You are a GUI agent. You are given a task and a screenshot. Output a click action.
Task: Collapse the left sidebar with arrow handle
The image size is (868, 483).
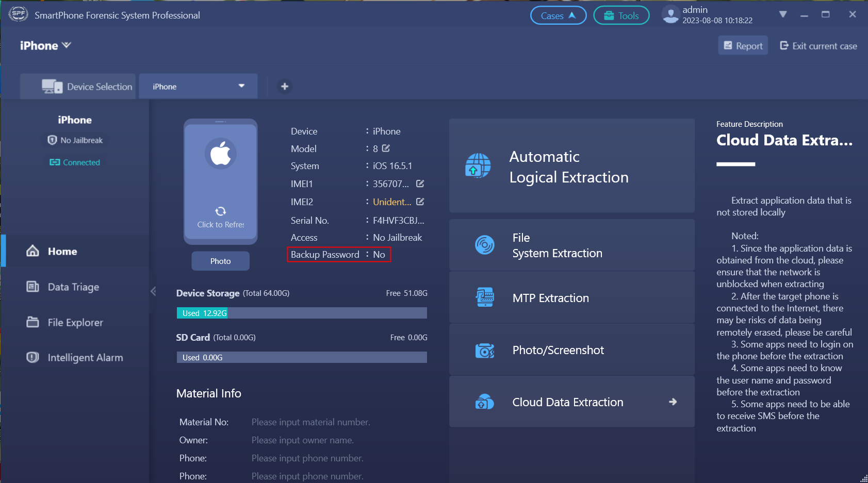(x=153, y=291)
